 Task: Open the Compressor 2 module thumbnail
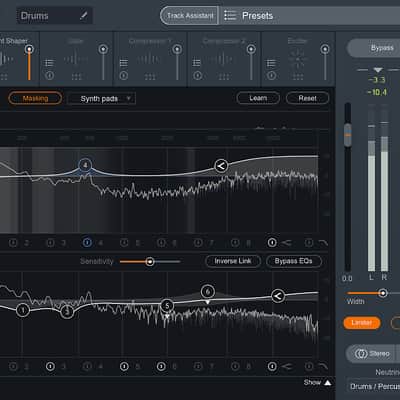click(x=224, y=59)
